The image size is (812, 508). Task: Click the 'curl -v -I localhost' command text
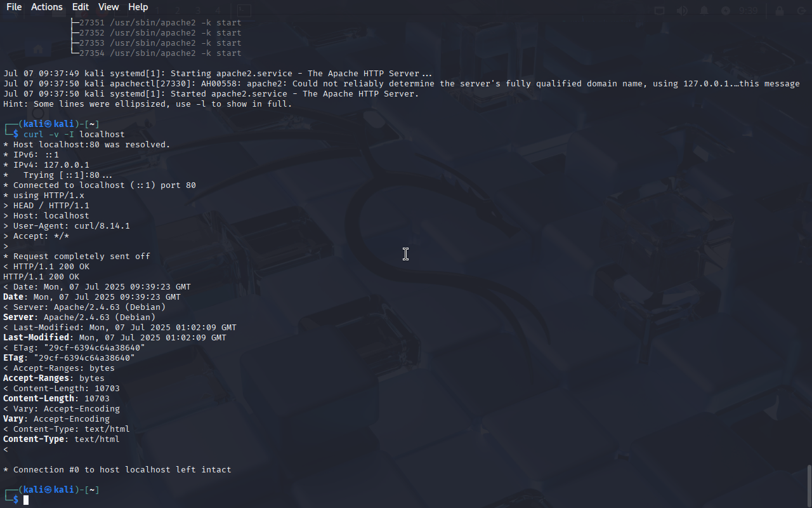click(x=74, y=135)
